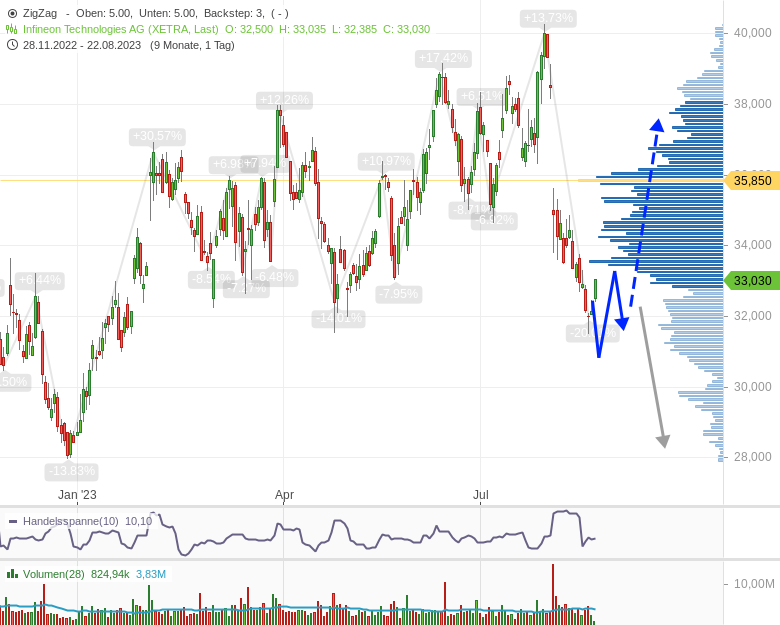780x625 pixels.
Task: Open the date range 28.11.2022 - 22.08.2023
Action: (x=84, y=45)
